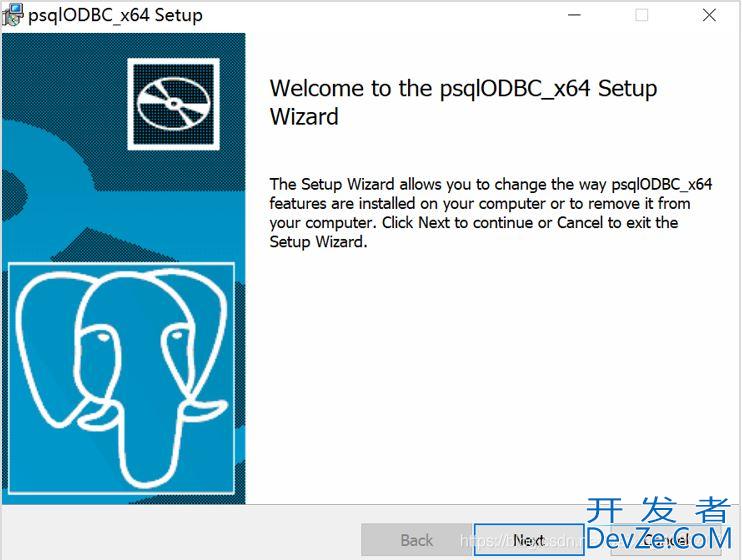Click the installer icon in title bar
This screenshot has height=560, width=742.
tap(12, 15)
